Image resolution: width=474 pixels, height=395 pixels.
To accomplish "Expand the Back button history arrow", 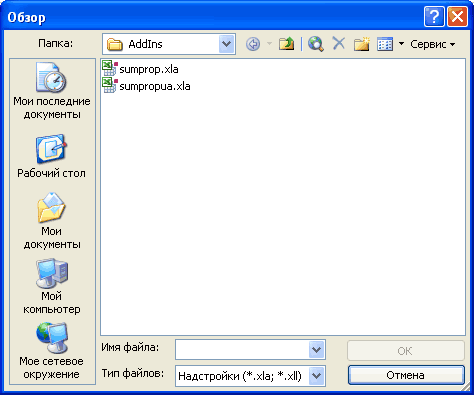I will pyautogui.click(x=269, y=44).
